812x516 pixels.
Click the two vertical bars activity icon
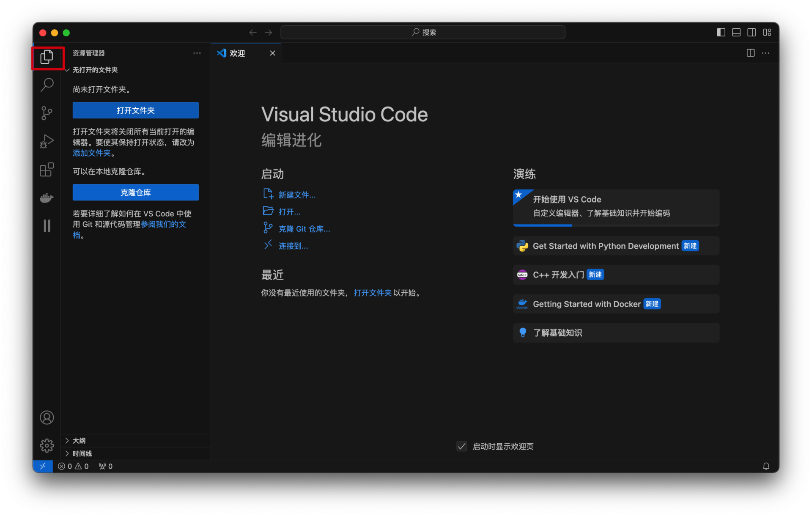click(47, 226)
